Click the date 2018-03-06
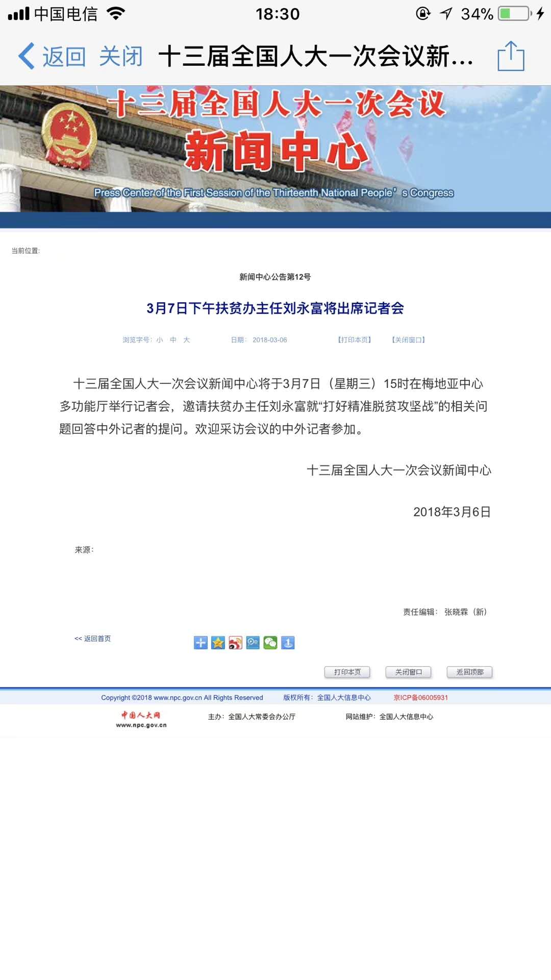Viewport: 551px width, 980px height. point(270,340)
